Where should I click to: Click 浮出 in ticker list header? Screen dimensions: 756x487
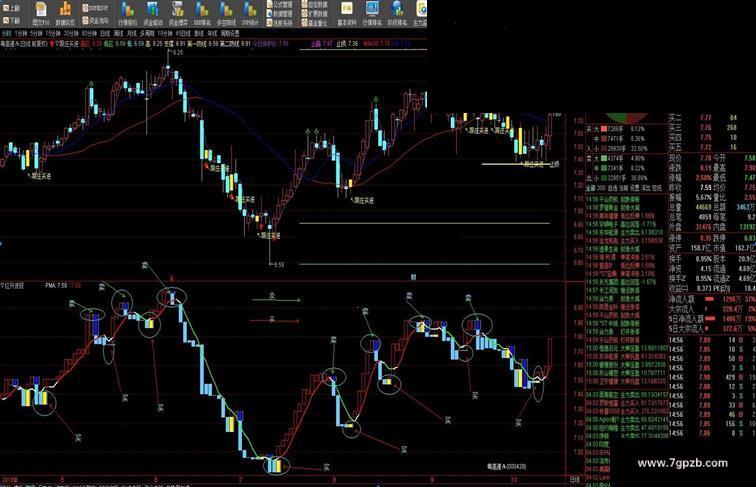coord(646,188)
